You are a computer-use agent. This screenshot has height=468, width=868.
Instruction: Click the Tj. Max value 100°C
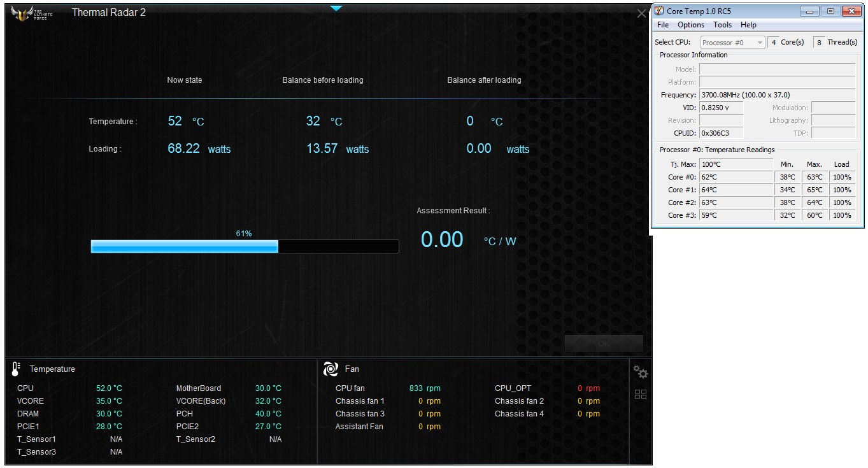tap(736, 164)
